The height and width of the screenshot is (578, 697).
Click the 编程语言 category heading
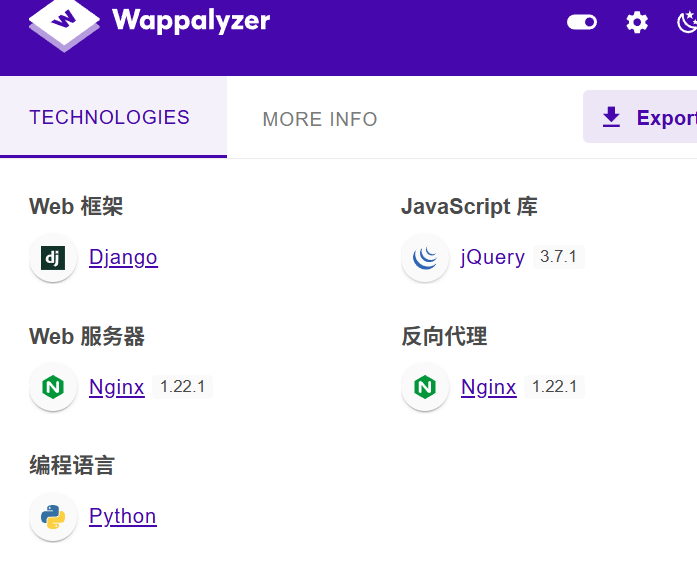(x=72, y=466)
